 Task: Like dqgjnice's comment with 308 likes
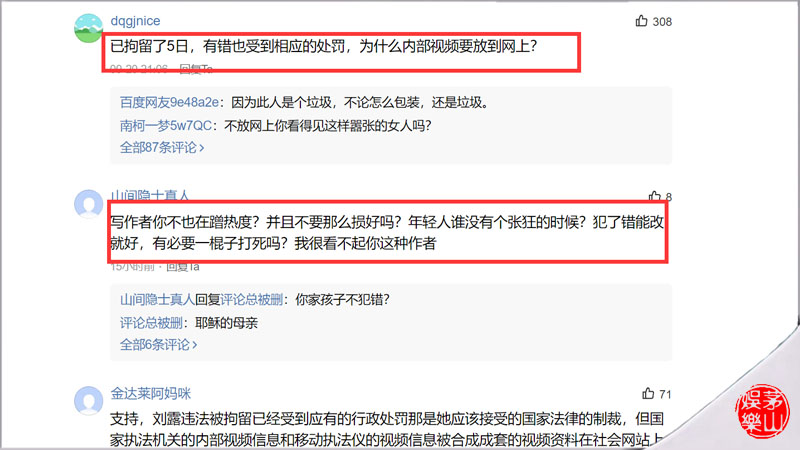coord(641,21)
